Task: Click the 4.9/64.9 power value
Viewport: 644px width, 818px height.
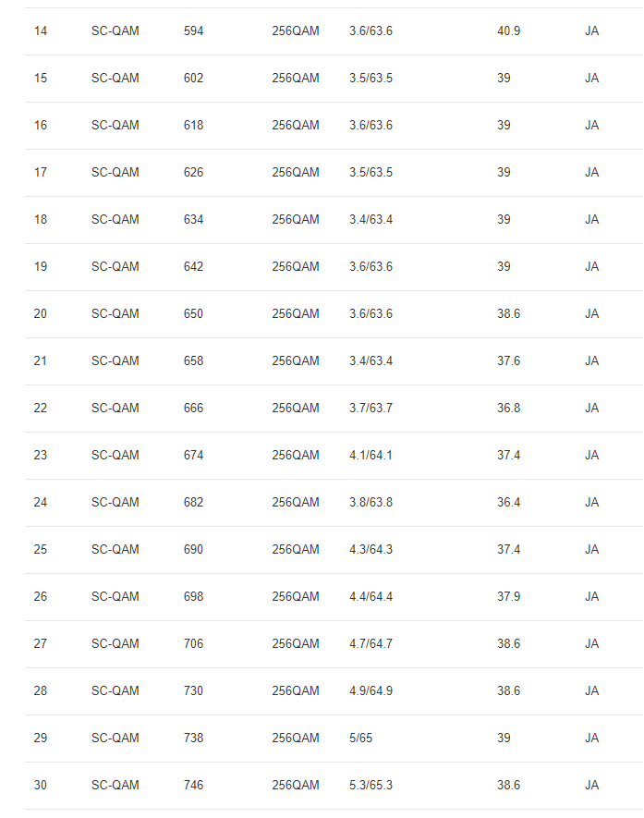Action: tap(371, 691)
